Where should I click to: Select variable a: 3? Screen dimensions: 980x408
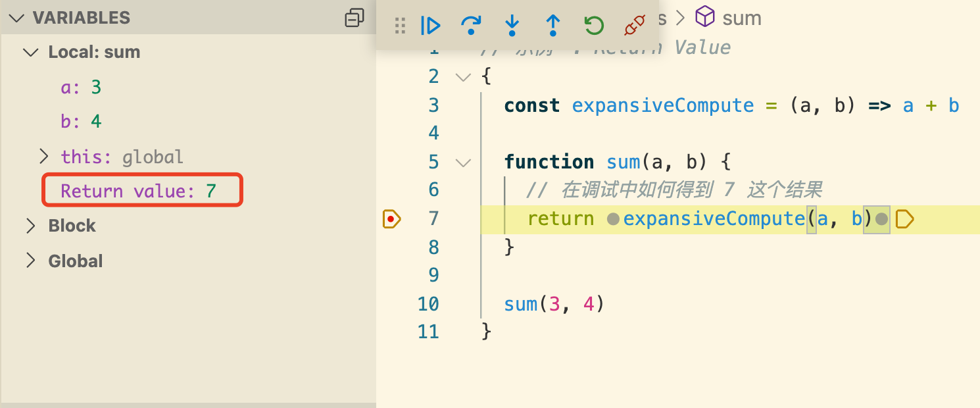pos(81,87)
